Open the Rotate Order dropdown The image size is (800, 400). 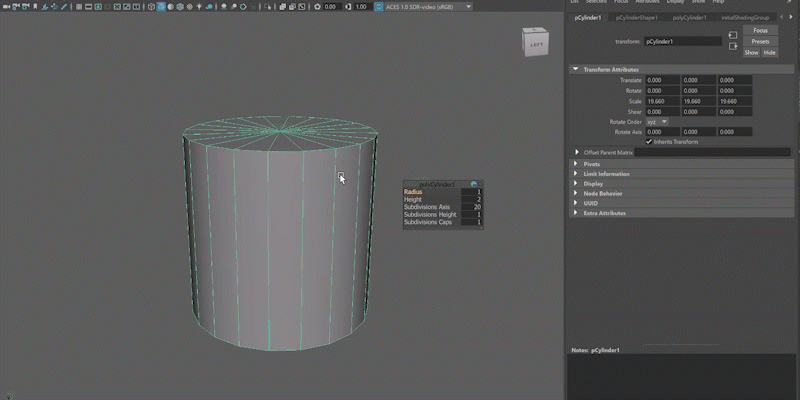coord(657,122)
